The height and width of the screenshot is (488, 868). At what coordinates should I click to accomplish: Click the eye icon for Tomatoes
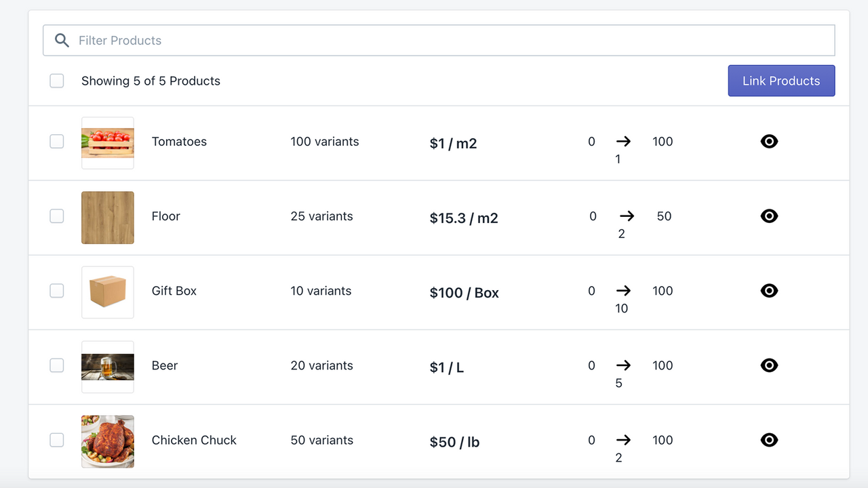point(769,142)
